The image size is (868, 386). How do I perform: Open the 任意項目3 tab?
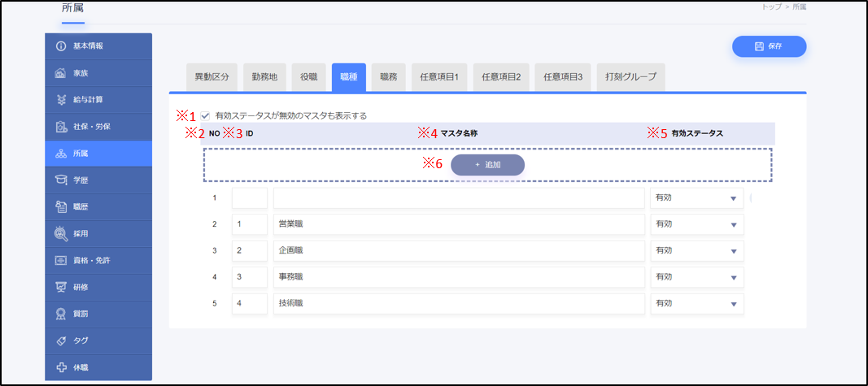pos(563,77)
